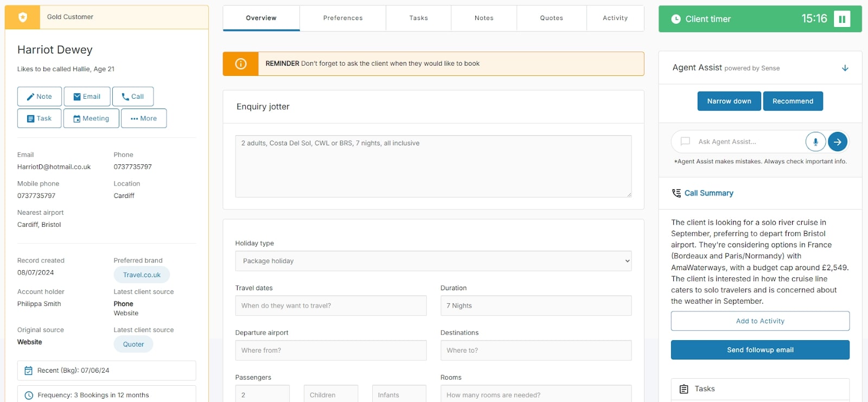This screenshot has width=868, height=402.
Task: Click the Departure airport input field
Action: tap(330, 350)
